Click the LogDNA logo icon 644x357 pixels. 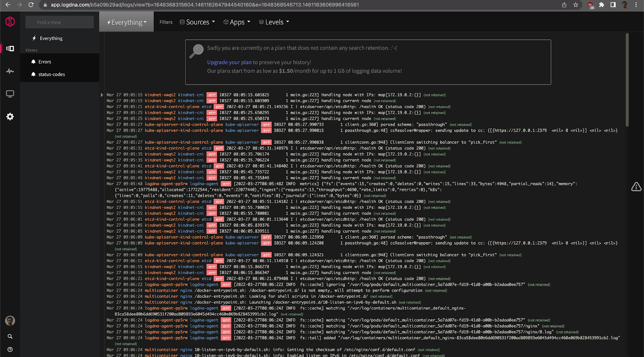10,21
